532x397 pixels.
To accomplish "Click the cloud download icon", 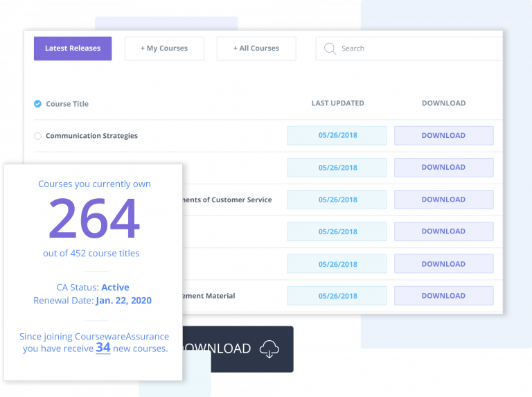I will coord(269,349).
